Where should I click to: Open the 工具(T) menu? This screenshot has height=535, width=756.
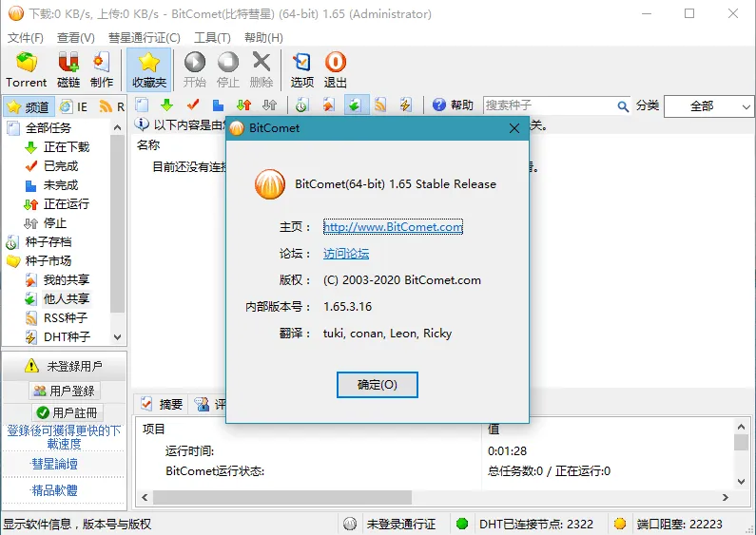pos(212,38)
